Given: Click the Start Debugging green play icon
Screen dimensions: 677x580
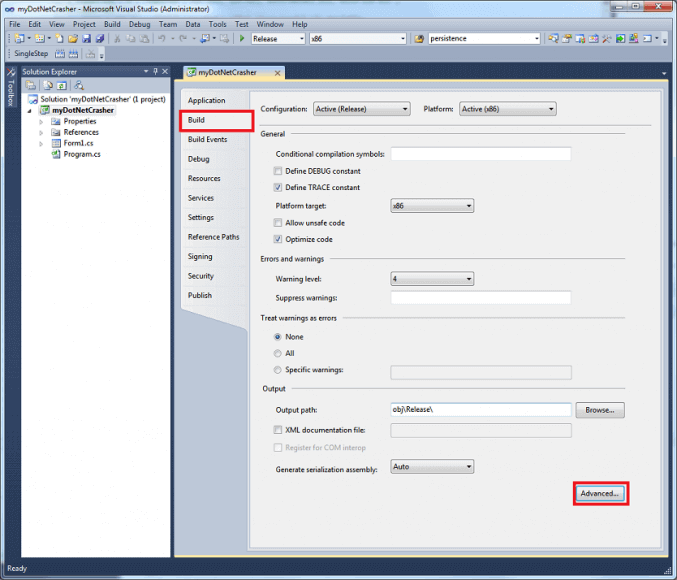Looking at the screenshot, I should point(243,38).
